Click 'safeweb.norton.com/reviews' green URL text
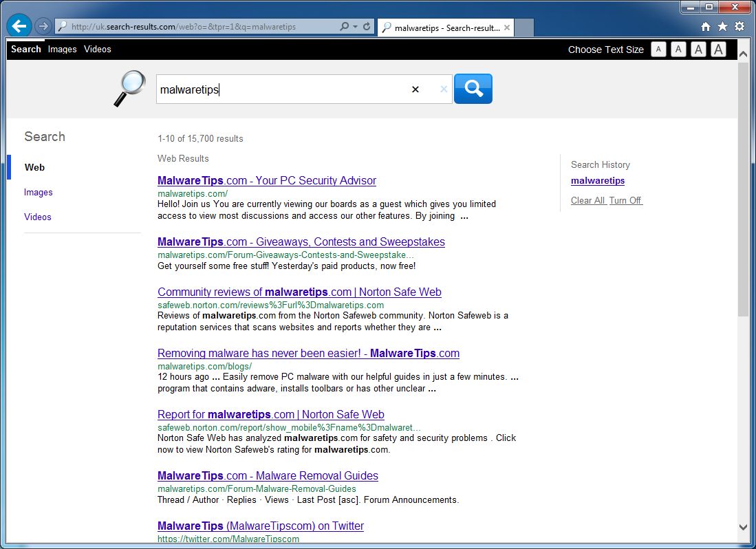756x549 pixels. pos(270,305)
